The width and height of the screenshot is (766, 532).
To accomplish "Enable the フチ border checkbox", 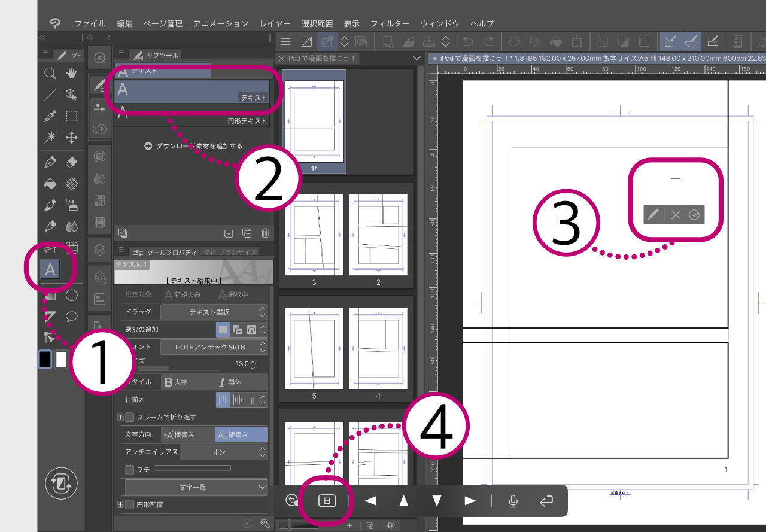I will [130, 470].
